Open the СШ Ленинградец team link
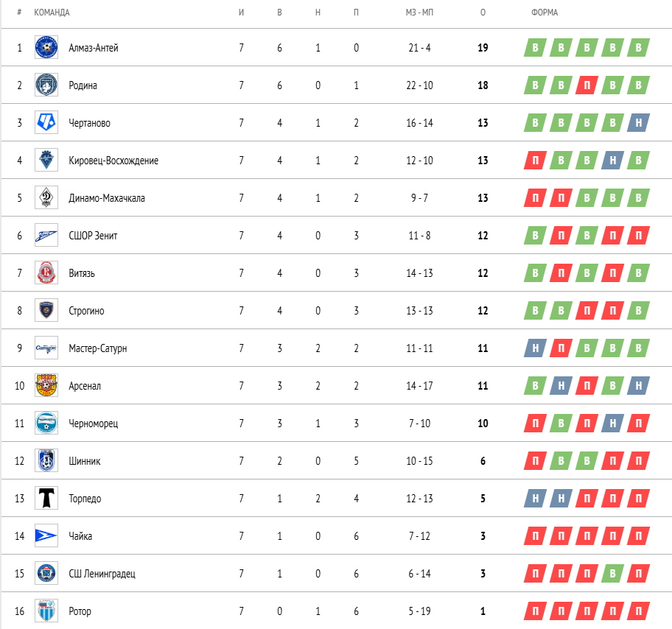Screen dimensions: 672x629 pyautogui.click(x=102, y=574)
